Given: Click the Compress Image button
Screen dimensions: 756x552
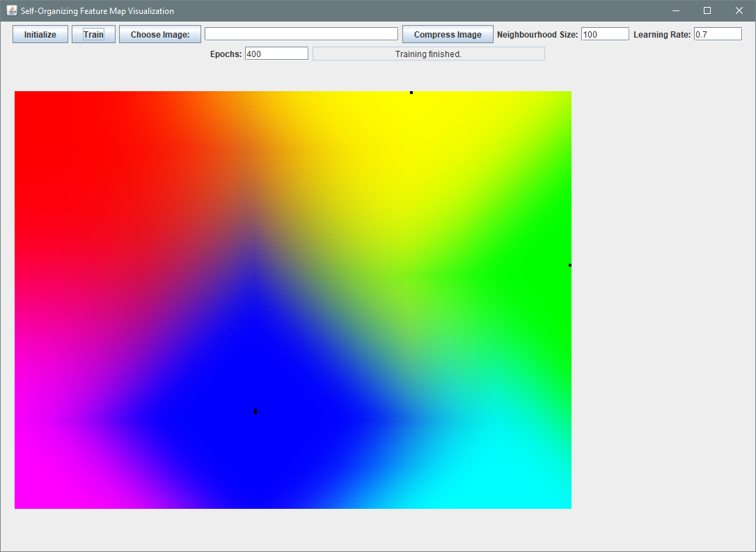Looking at the screenshot, I should 448,34.
